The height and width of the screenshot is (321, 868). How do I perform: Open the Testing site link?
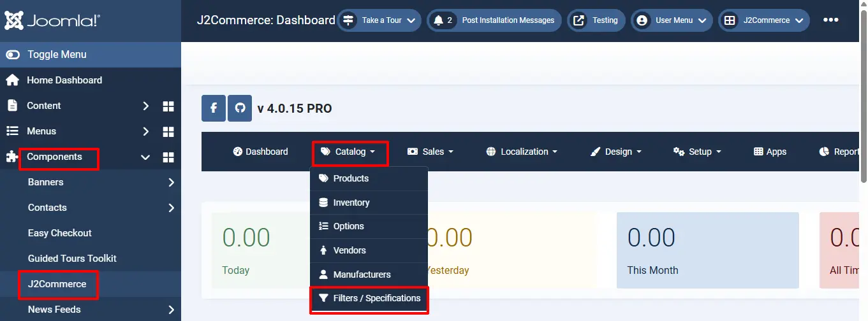(596, 20)
